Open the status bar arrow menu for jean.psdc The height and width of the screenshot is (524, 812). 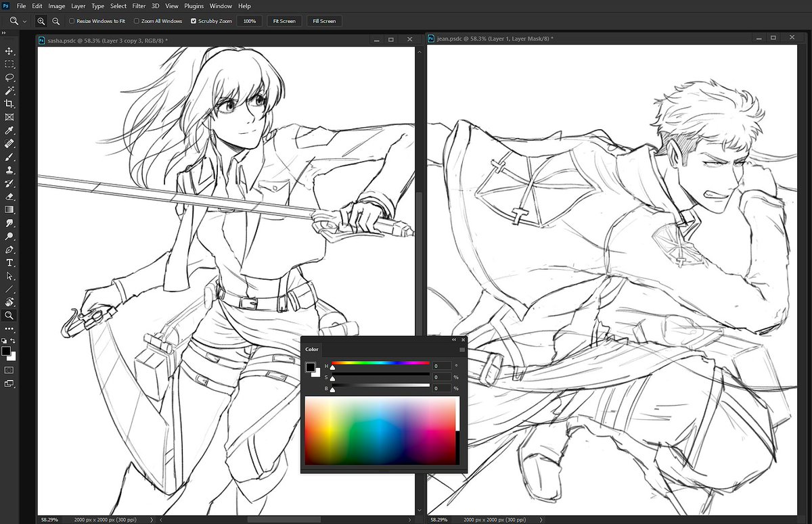(x=541, y=520)
